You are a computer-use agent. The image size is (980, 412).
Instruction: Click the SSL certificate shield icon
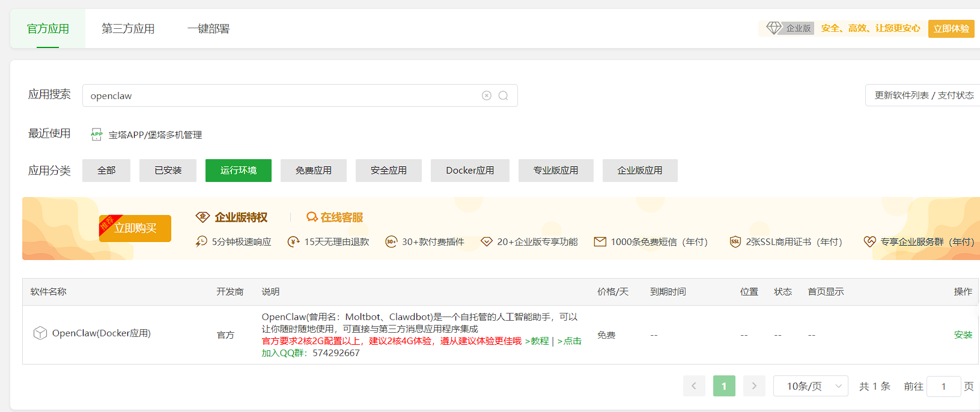point(735,241)
